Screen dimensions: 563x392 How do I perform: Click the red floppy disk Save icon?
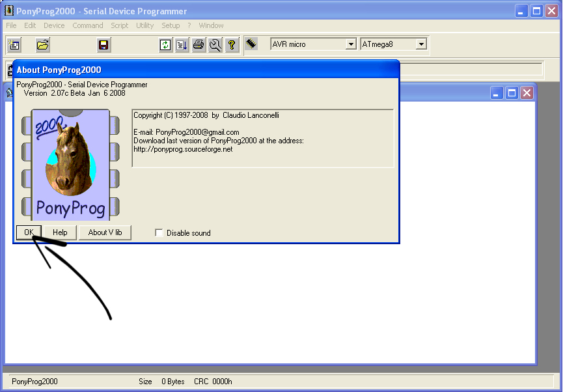[x=103, y=45]
